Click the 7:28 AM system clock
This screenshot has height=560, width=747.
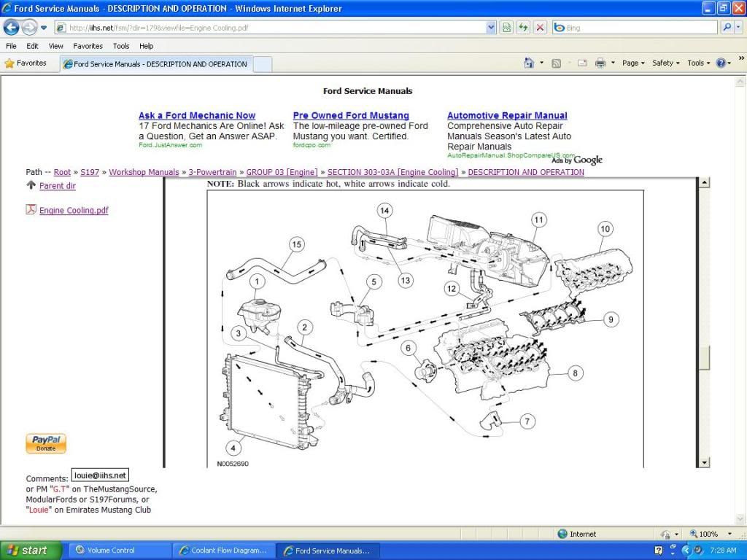click(723, 551)
